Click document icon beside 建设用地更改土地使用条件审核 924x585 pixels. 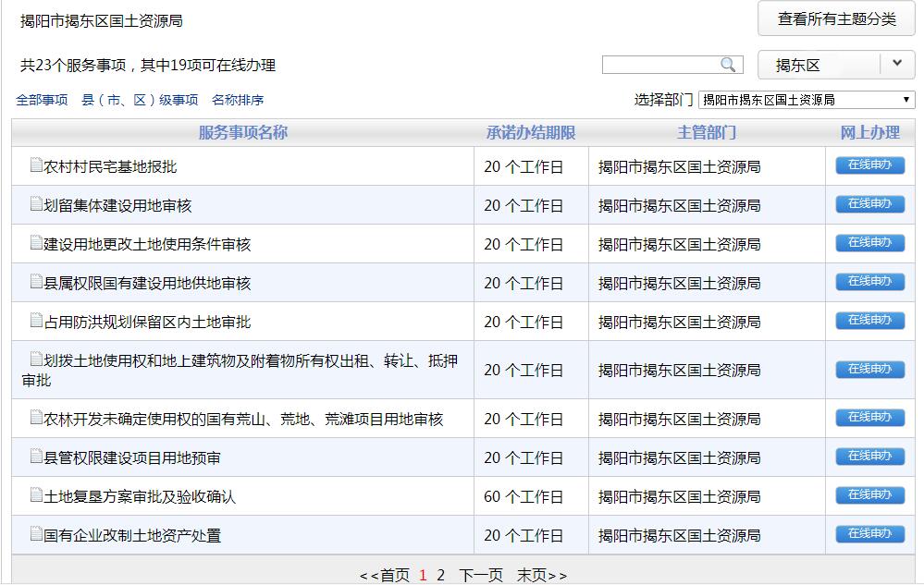point(37,242)
